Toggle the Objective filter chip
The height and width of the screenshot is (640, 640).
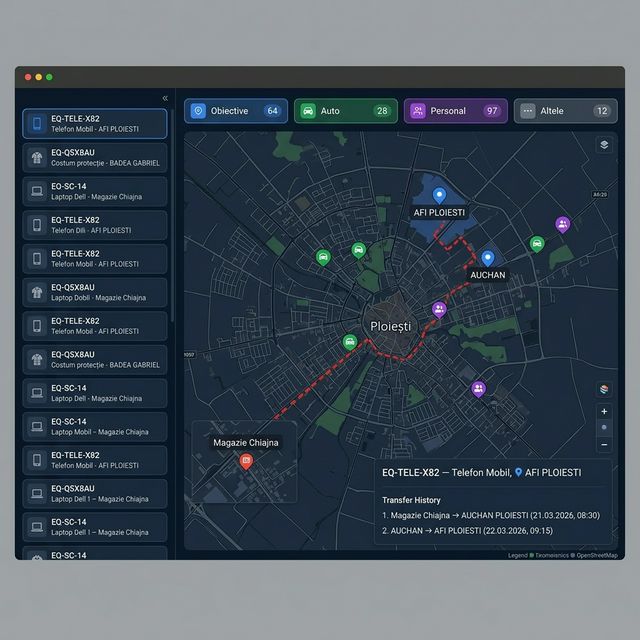237,111
